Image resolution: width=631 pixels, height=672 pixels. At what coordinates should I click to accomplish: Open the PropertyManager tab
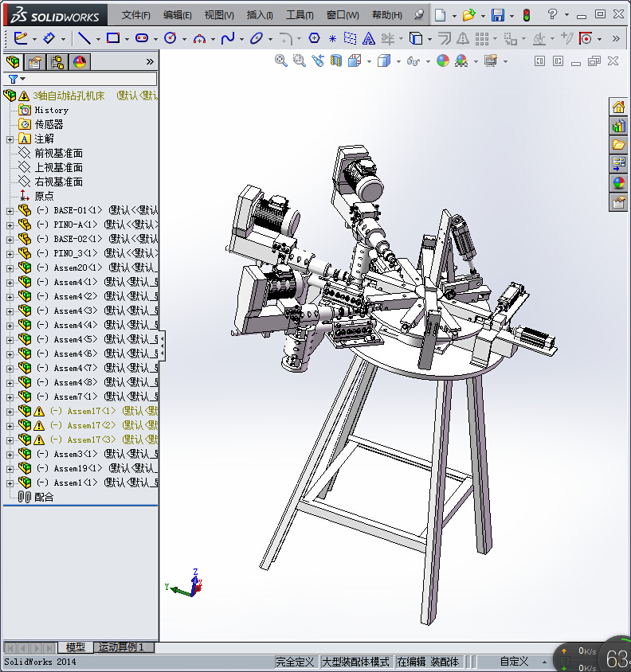point(35,62)
